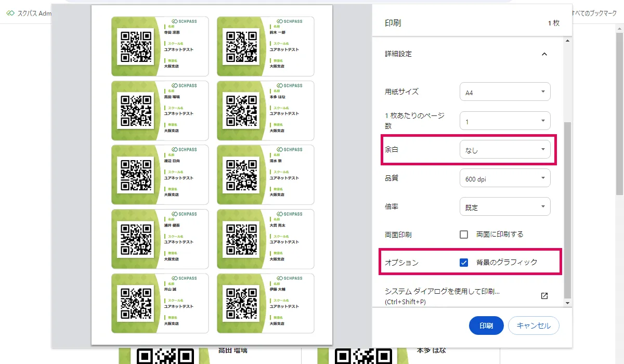Click the QR code on 本多 はな card
Viewport: 624px width, 364px height.
241,111
